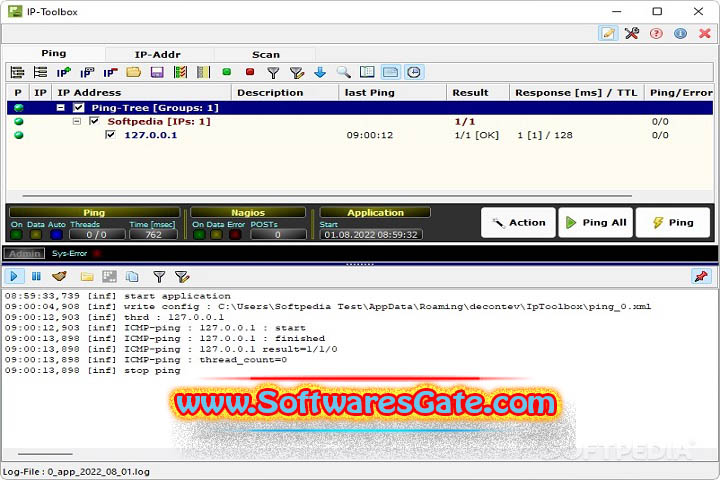Image resolution: width=720 pixels, height=480 pixels.
Task: Filter log with funnel icon in log toolbar
Action: [159, 277]
